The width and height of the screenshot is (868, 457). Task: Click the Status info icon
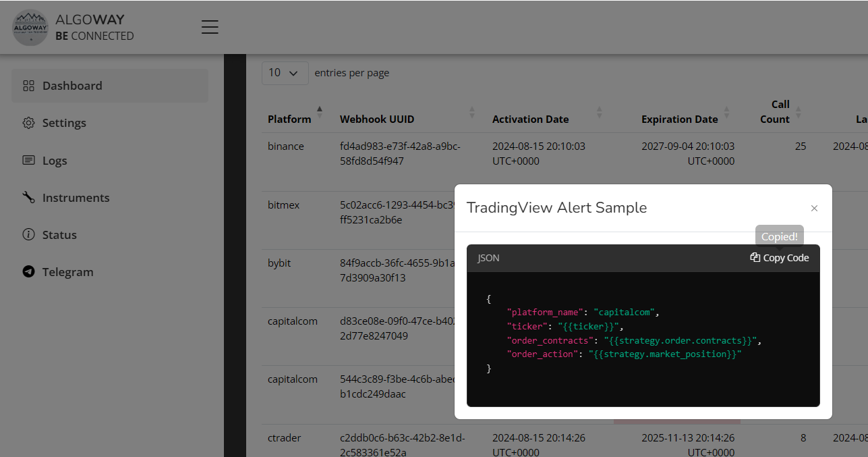click(28, 235)
